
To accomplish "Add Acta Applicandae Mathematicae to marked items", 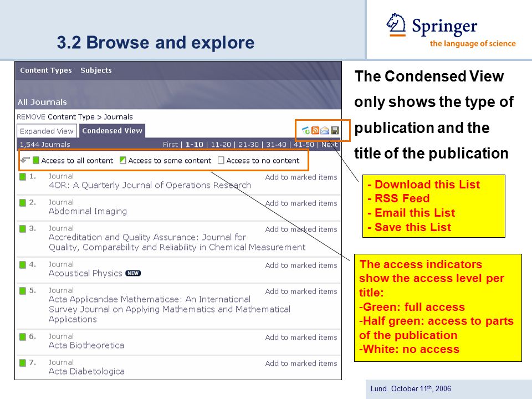I will coord(301,291).
